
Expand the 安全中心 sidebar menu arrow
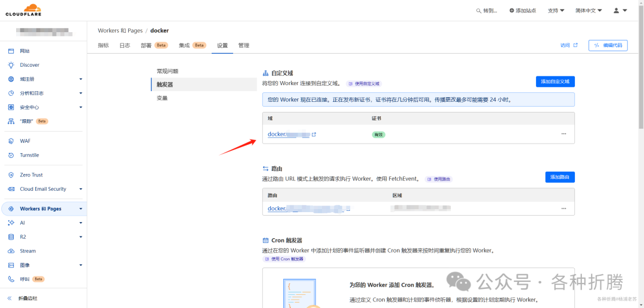(x=81, y=107)
